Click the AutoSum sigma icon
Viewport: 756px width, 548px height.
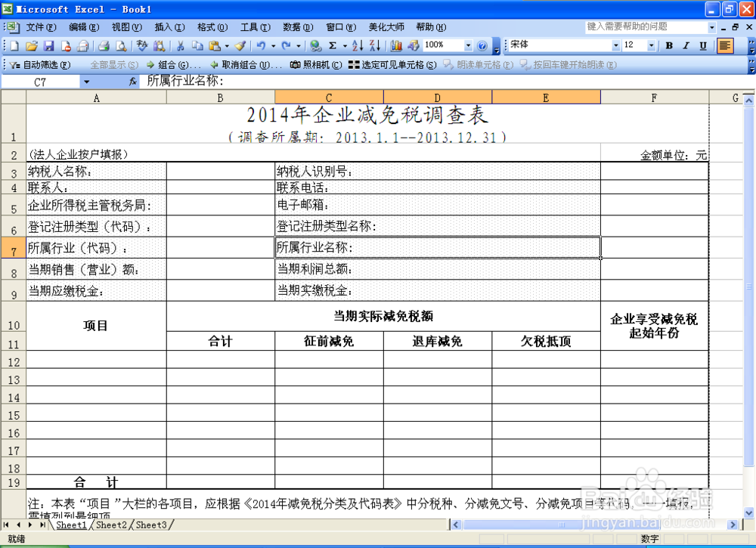click(x=333, y=46)
